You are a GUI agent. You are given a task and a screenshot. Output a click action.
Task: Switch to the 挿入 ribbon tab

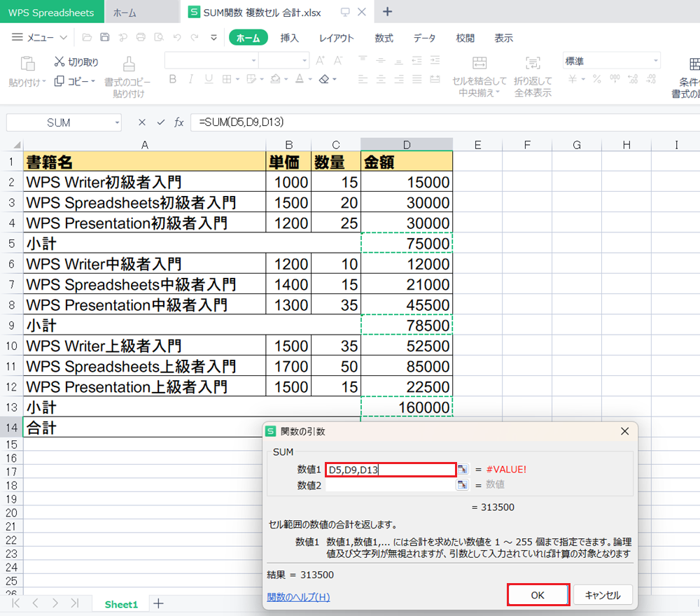coord(289,38)
